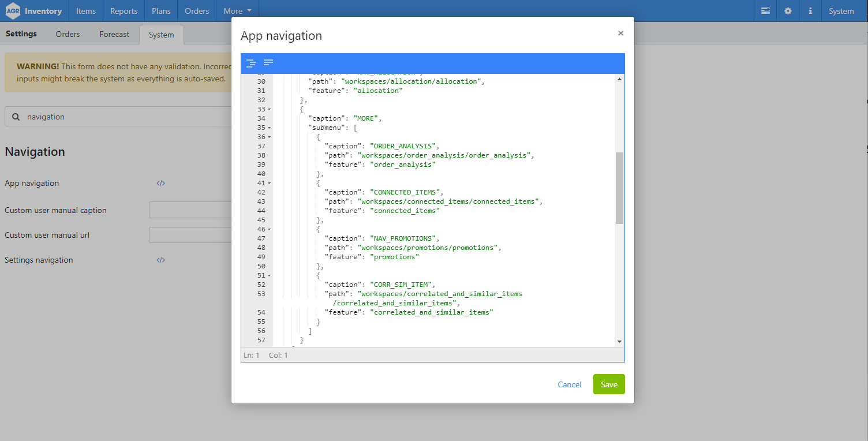Screen dimensions: 868x441
Task: Click the list view icon in top bar
Action: (x=765, y=11)
